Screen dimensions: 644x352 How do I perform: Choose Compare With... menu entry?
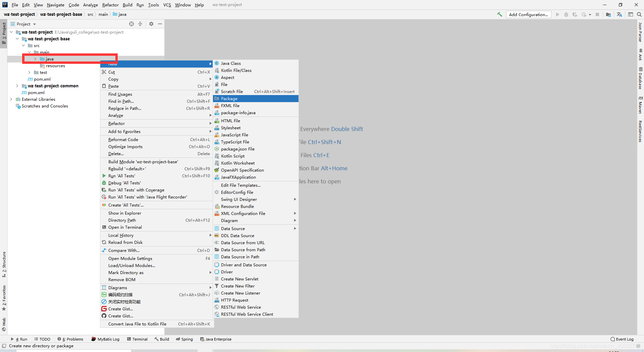tap(157, 250)
